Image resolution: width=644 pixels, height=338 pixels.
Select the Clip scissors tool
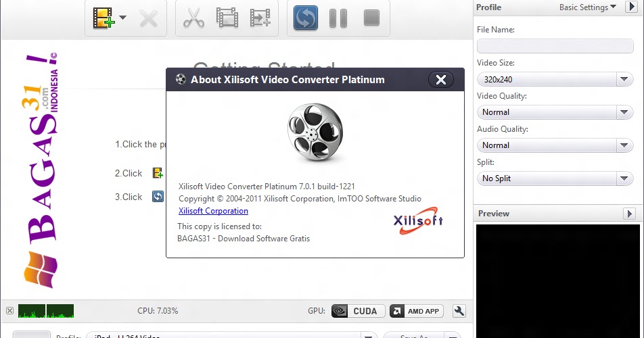(x=193, y=18)
